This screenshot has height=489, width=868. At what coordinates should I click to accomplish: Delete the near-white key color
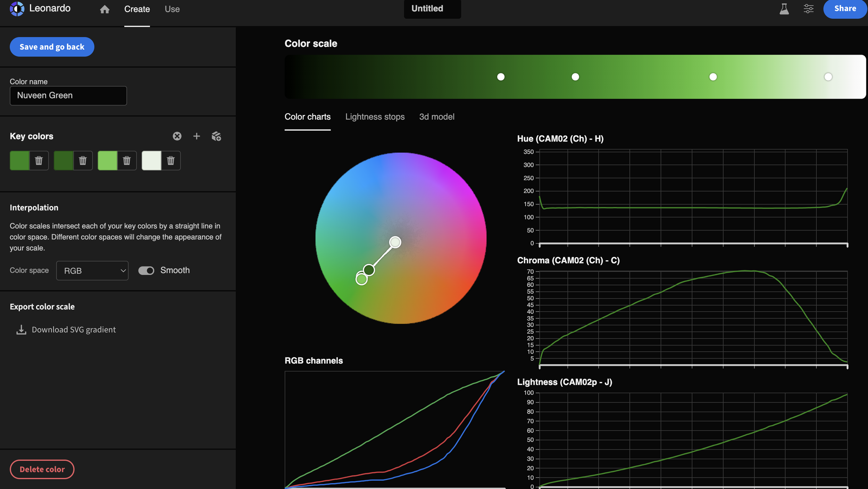pyautogui.click(x=170, y=161)
